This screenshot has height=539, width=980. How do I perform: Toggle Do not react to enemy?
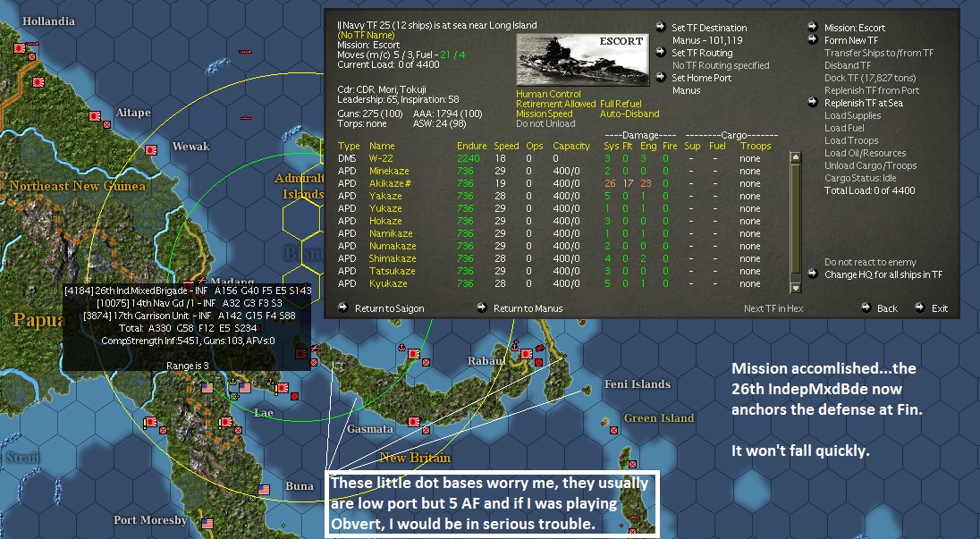[870, 262]
